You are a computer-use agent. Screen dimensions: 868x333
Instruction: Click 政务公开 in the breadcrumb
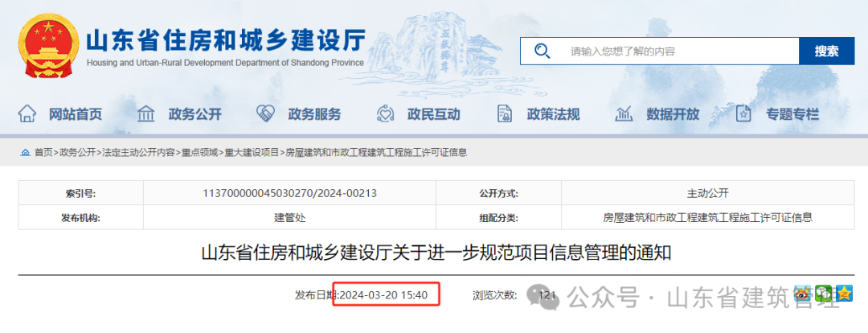(x=77, y=152)
